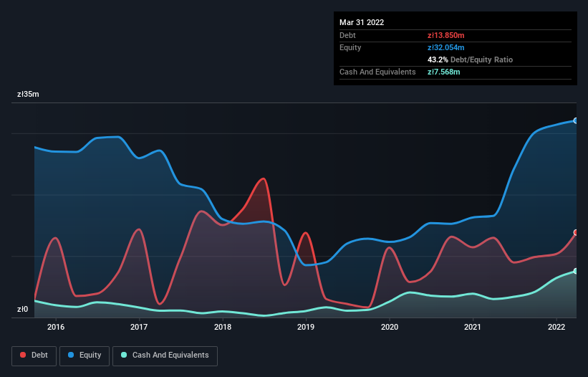
Task: Click the blue Equity legend dot
Action: pyautogui.click(x=70, y=355)
